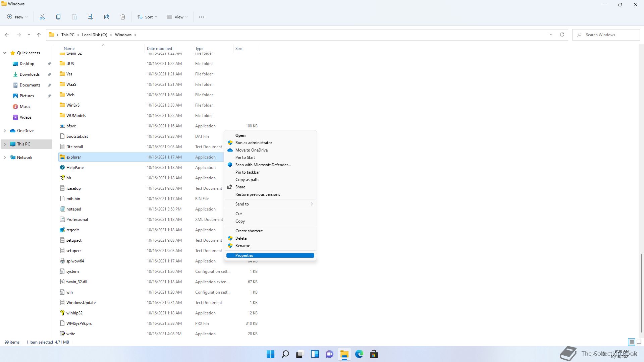The height and width of the screenshot is (362, 644).
Task: Open Downloads in Quick access
Action: pos(30,74)
